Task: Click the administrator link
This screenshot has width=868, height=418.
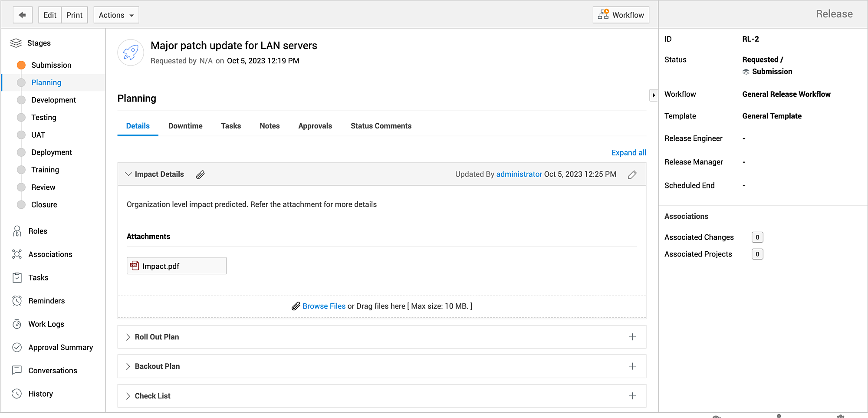Action: click(x=519, y=174)
